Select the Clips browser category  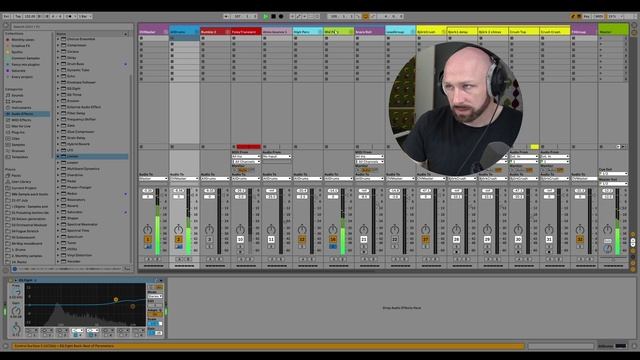point(16,138)
